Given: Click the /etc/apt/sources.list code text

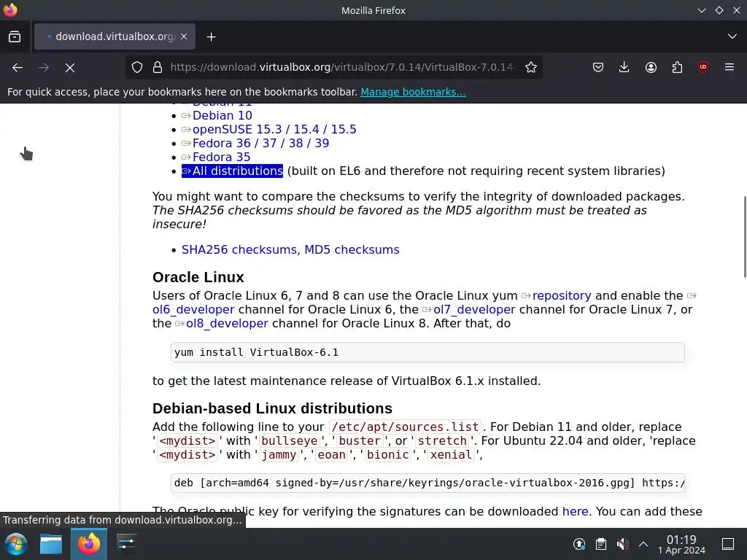Looking at the screenshot, I should 405,427.
